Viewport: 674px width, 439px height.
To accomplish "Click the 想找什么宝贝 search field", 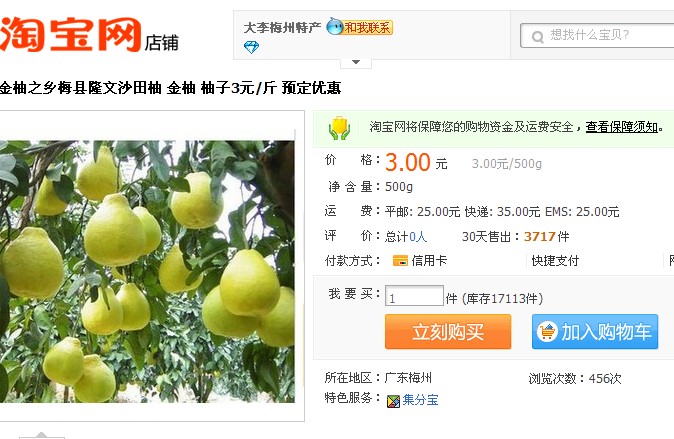I will coord(597,35).
